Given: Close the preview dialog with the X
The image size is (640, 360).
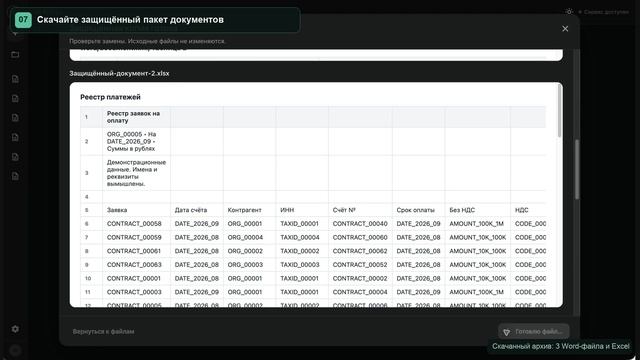Looking at the screenshot, I should (x=565, y=29).
